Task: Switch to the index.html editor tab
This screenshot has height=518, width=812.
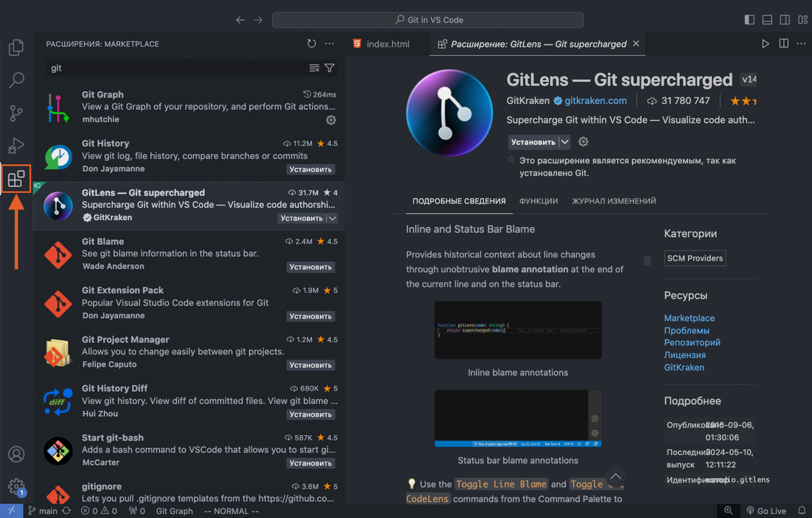Action: [x=388, y=44]
